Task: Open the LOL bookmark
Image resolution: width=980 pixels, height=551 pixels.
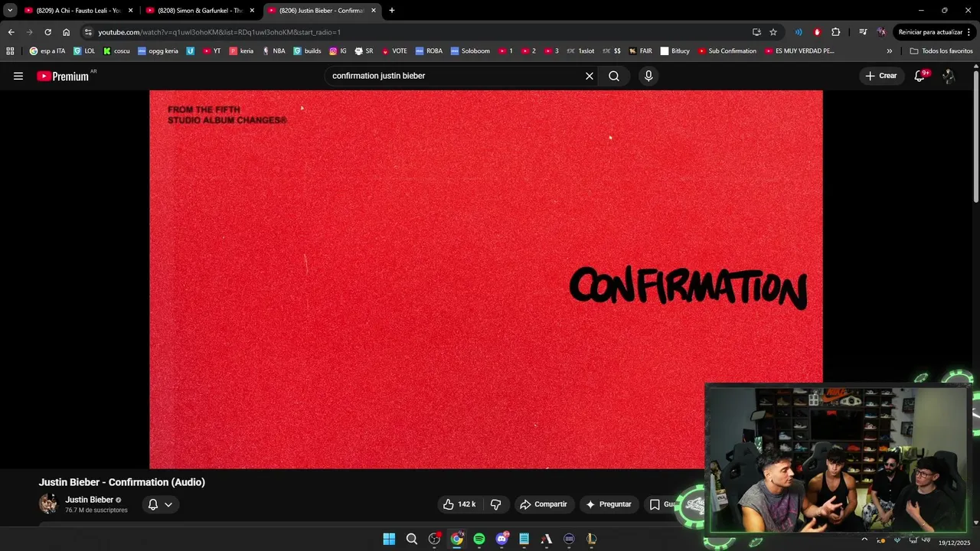Action: tap(84, 51)
